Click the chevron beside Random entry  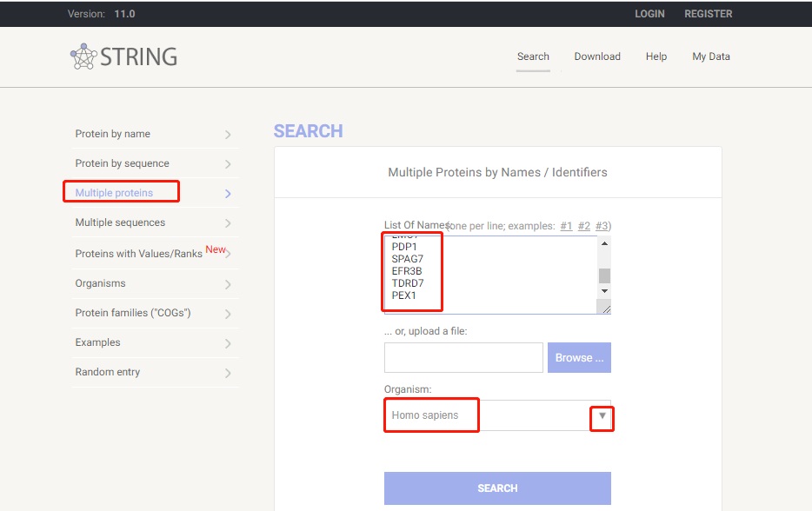pyautogui.click(x=228, y=373)
